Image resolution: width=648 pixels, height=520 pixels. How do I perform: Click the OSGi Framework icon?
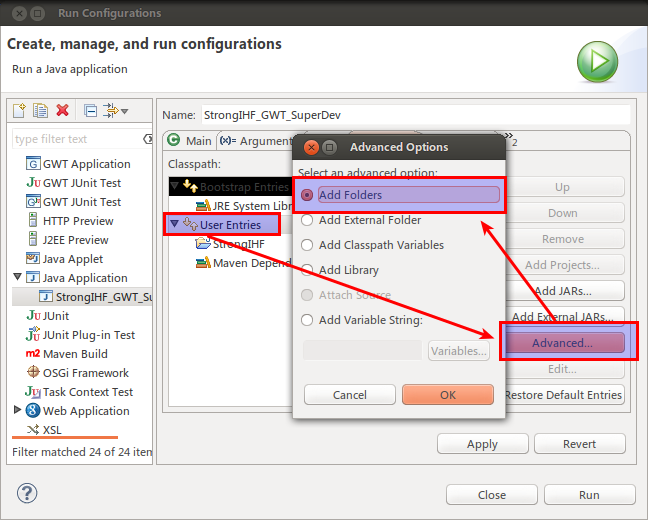tap(33, 372)
